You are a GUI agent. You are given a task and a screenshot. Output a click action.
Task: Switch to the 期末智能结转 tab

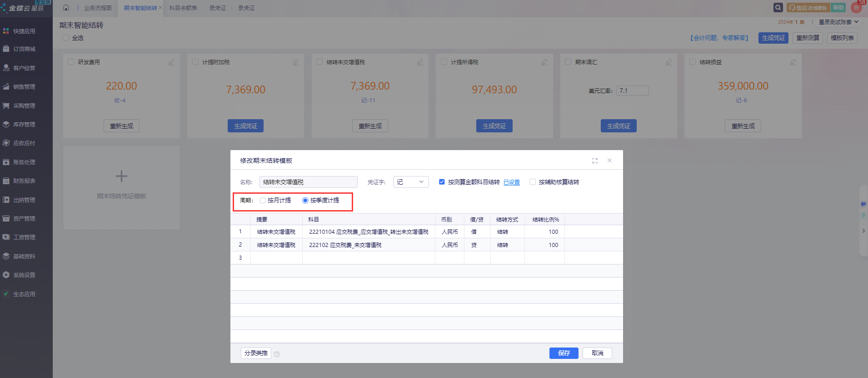click(x=140, y=8)
